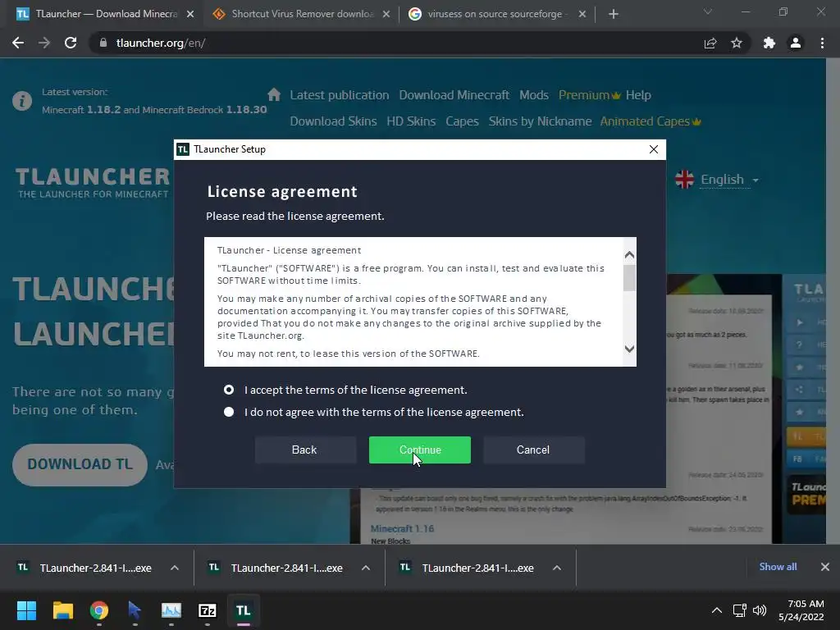Open 7-Zip from the taskbar
Screen dimensions: 840x630
coord(208,610)
